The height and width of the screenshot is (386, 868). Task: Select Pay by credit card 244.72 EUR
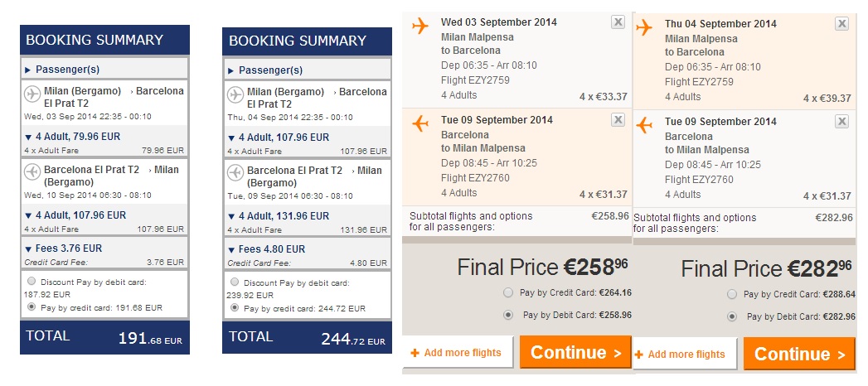pos(235,307)
